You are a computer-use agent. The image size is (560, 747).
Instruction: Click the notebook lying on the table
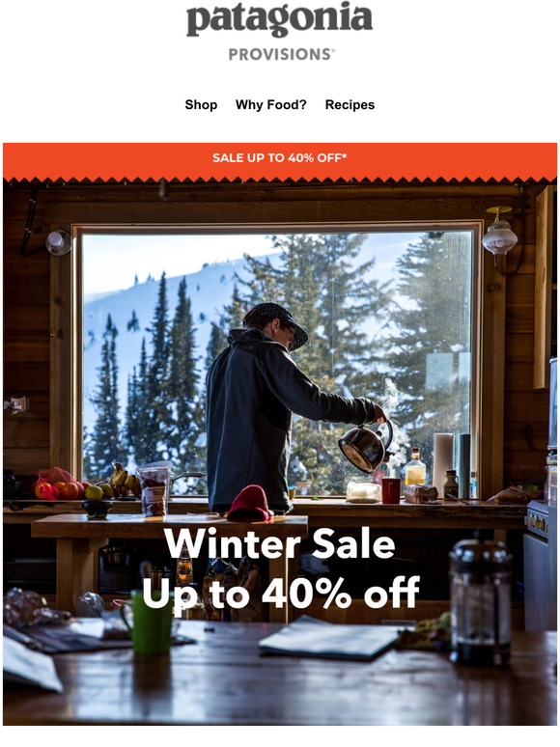pos(330,637)
